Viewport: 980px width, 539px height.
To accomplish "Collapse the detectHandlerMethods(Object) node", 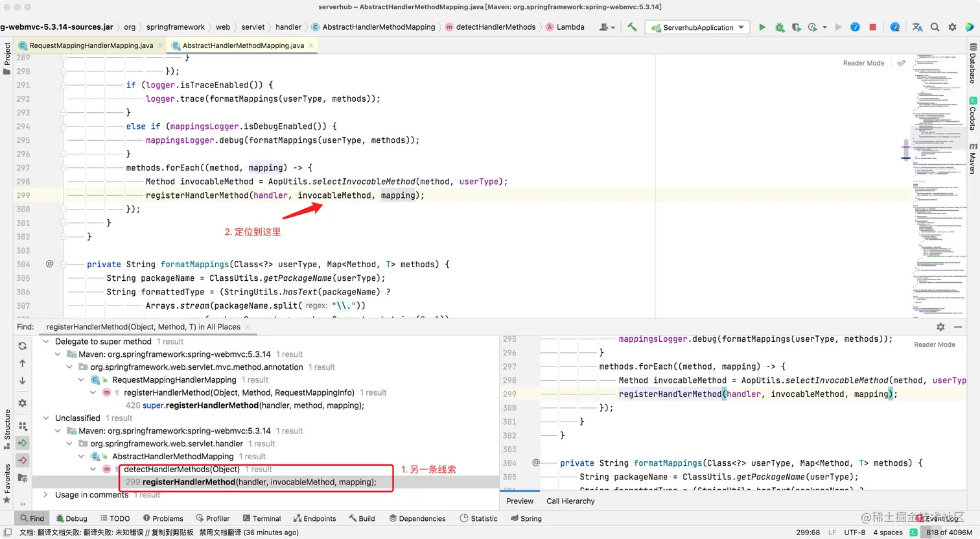I will pos(93,469).
